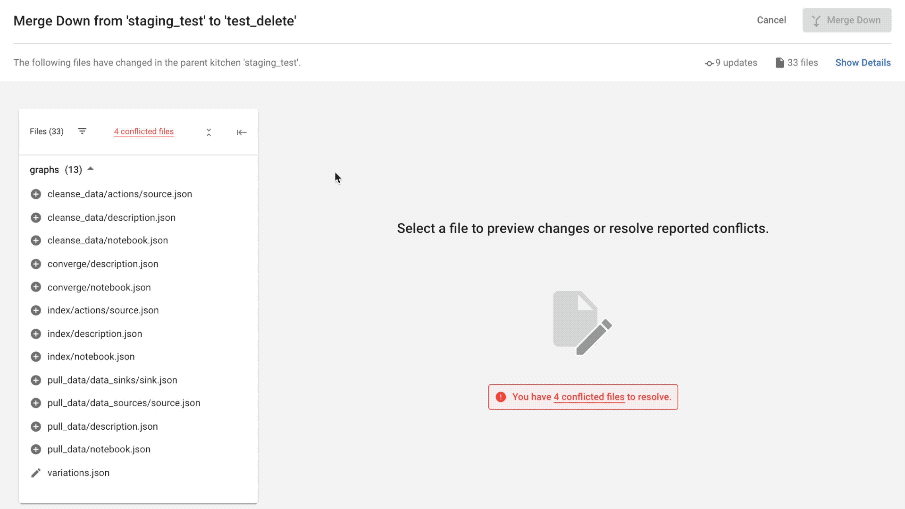
Task: Click the plus icon beside pull_data/description.json
Action: click(x=36, y=427)
